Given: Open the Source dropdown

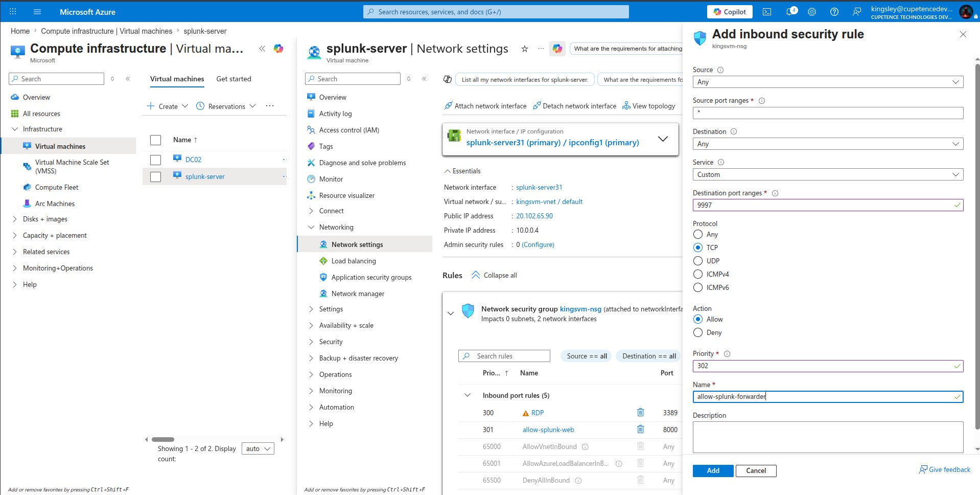Looking at the screenshot, I should 828,82.
